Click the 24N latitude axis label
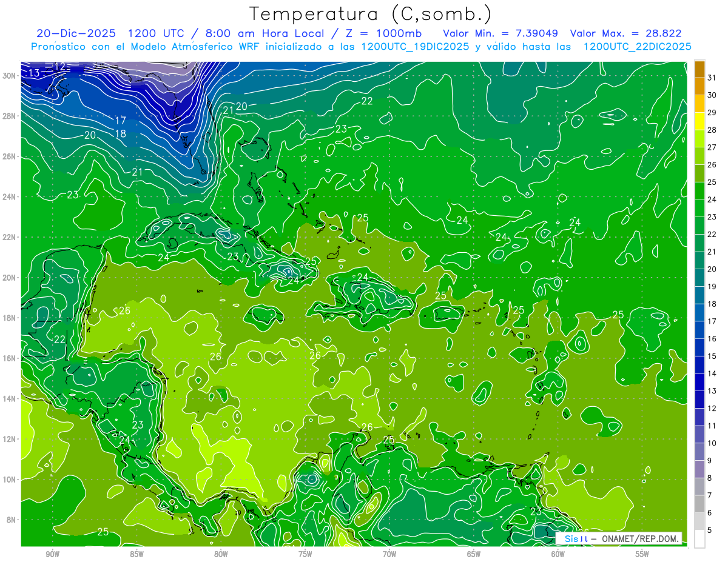Viewport: 728px width, 562px height. pos(8,197)
